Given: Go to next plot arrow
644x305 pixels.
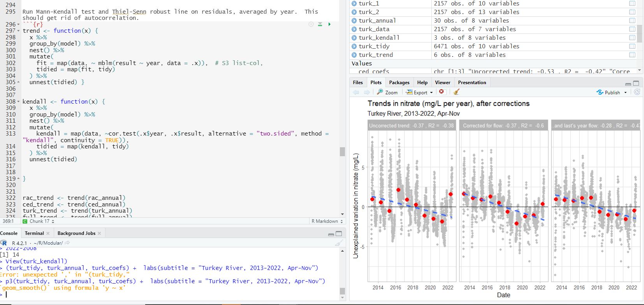Looking at the screenshot, I should pyautogui.click(x=366, y=92).
